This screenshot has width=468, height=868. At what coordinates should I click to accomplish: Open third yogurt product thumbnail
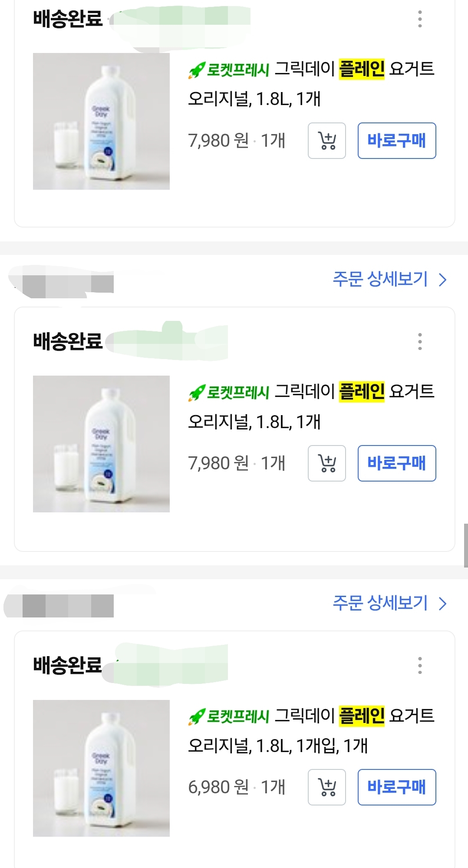point(101,768)
